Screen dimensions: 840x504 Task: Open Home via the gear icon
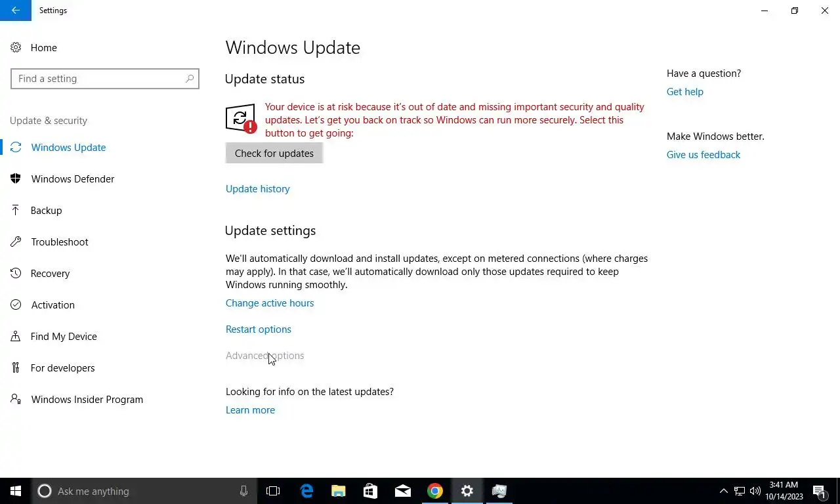click(x=16, y=48)
